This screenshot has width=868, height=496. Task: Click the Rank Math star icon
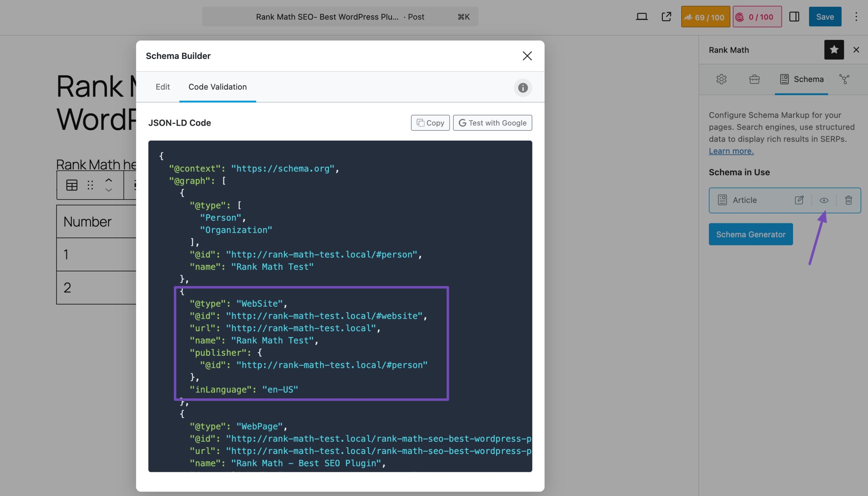tap(833, 49)
